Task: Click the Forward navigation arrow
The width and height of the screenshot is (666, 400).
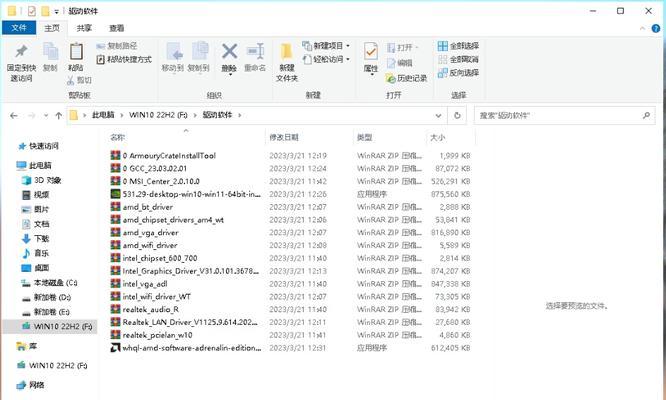Action: tap(31, 115)
